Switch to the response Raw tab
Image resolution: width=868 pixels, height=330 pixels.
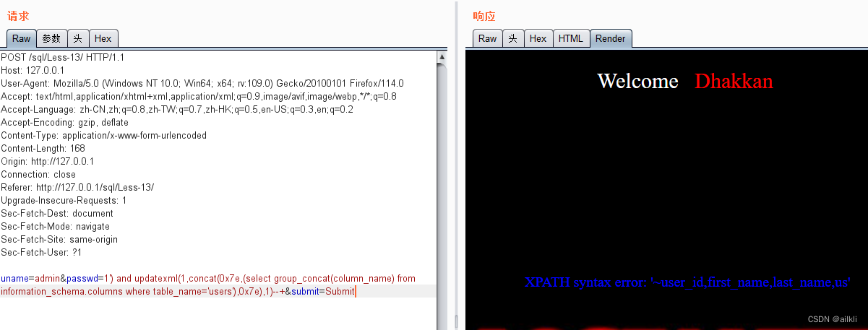[x=487, y=38]
